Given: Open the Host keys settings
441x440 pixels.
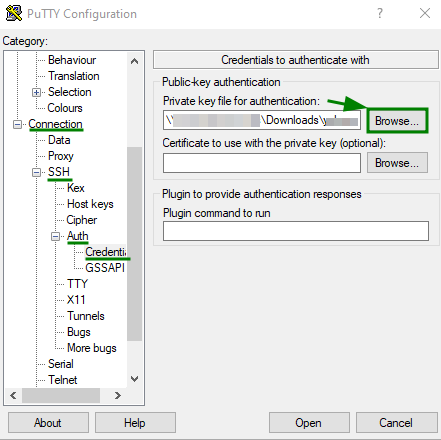Looking at the screenshot, I should [90, 204].
